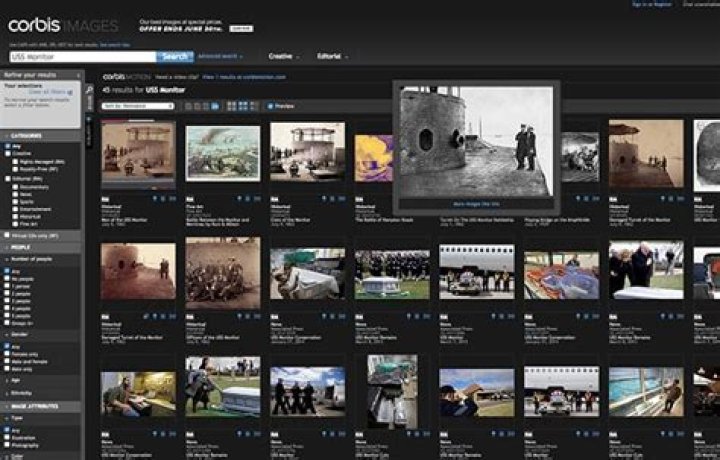Switch to the third grid layout icon
720x460 pixels.
(254, 107)
